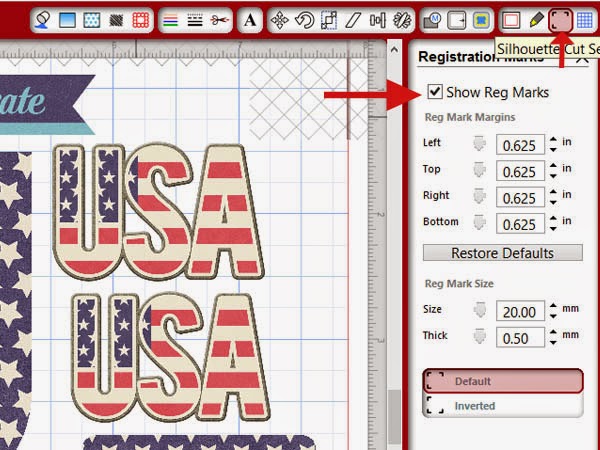Click Restore Defaults button

503,253
